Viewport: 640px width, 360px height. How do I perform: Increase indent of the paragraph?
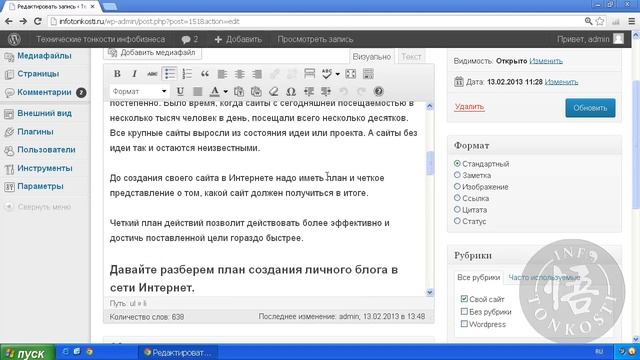click(x=326, y=91)
